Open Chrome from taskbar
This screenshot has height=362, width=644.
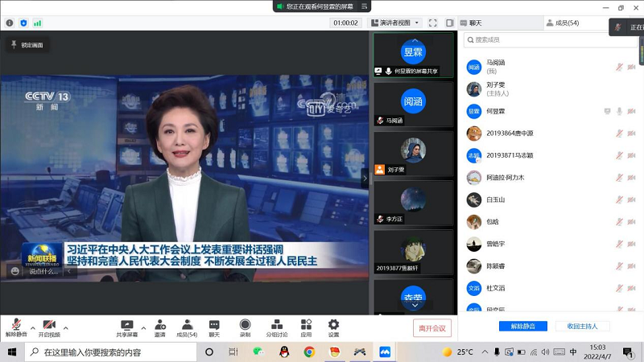tap(309, 352)
